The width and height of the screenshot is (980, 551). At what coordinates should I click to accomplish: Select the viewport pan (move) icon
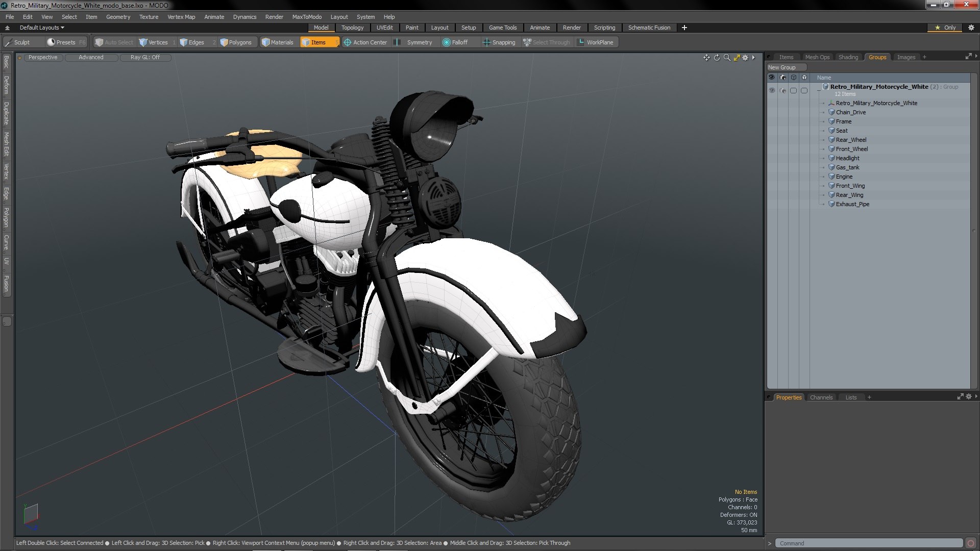(706, 58)
